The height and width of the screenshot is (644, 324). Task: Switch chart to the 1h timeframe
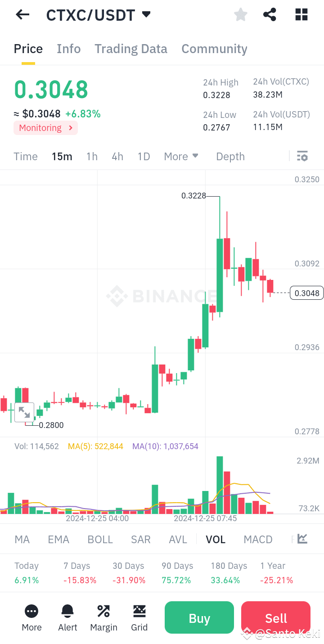tap(92, 156)
